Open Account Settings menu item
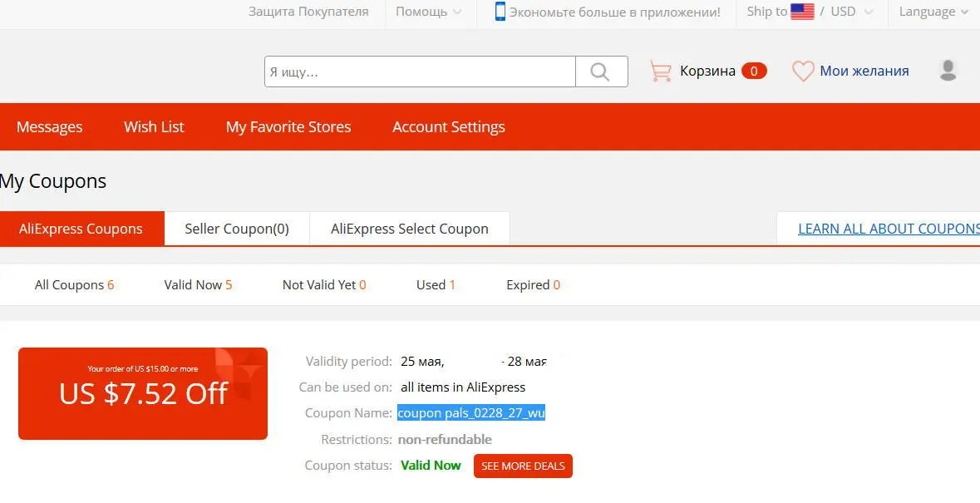 pos(449,127)
